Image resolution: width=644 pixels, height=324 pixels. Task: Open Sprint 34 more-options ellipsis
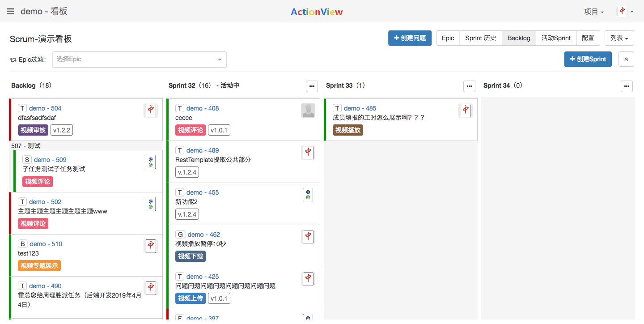click(627, 86)
